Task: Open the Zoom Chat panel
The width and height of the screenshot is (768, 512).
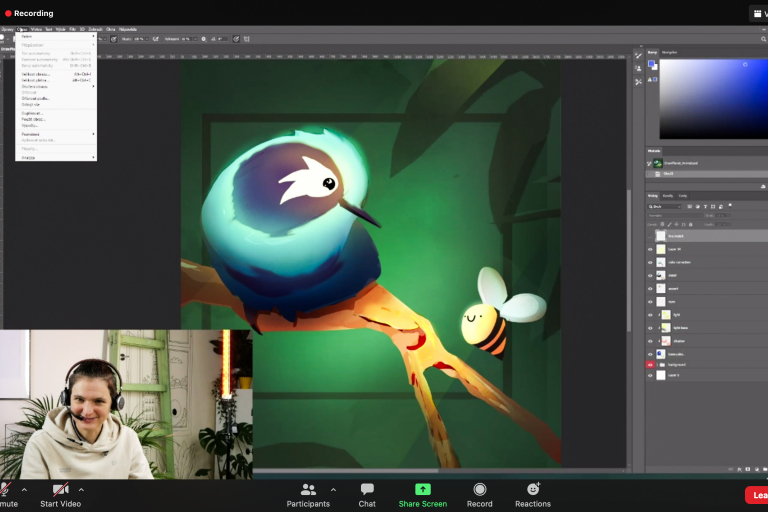Action: 367,489
